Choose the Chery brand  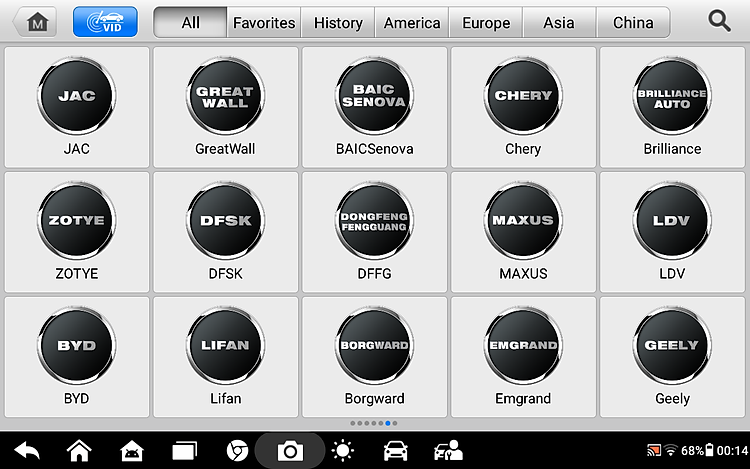coord(523,107)
